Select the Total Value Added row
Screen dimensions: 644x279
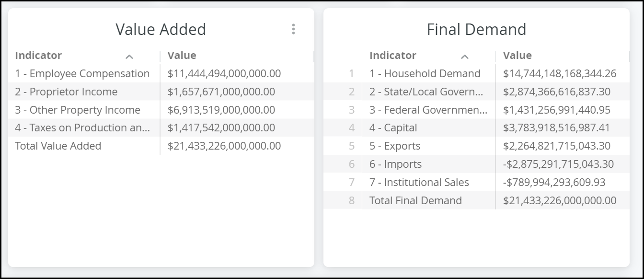[x=161, y=146]
